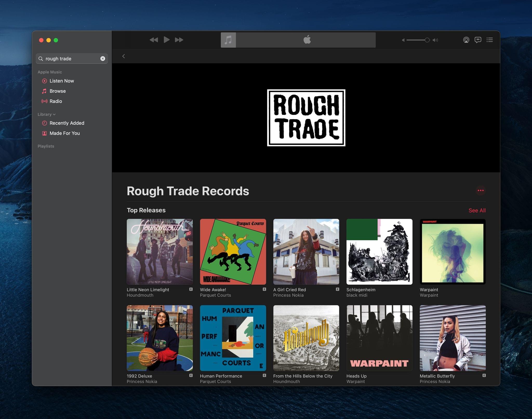Click Princess Nokia under A Girl Cried Red

[288, 295]
